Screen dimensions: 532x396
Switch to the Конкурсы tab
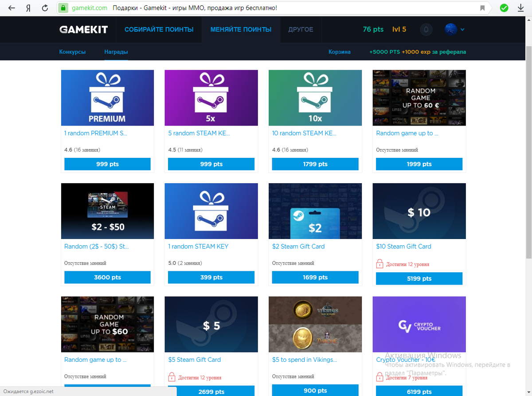(72, 52)
